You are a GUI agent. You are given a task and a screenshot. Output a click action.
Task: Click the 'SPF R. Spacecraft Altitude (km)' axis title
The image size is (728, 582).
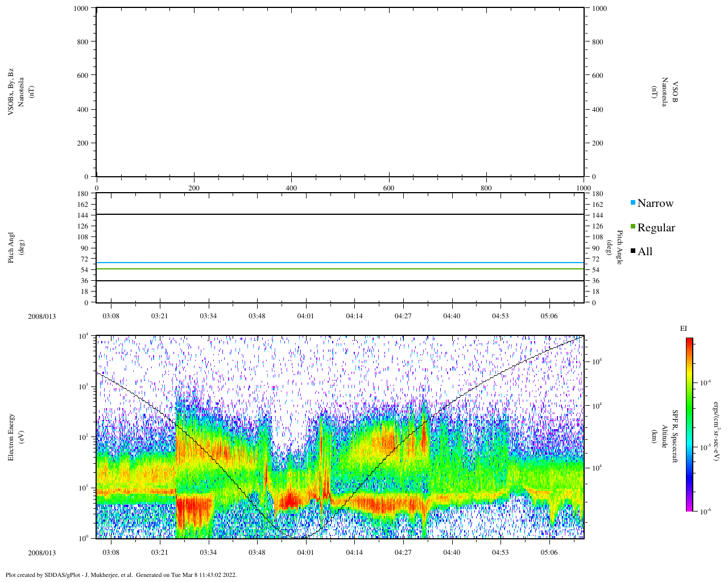click(x=664, y=436)
